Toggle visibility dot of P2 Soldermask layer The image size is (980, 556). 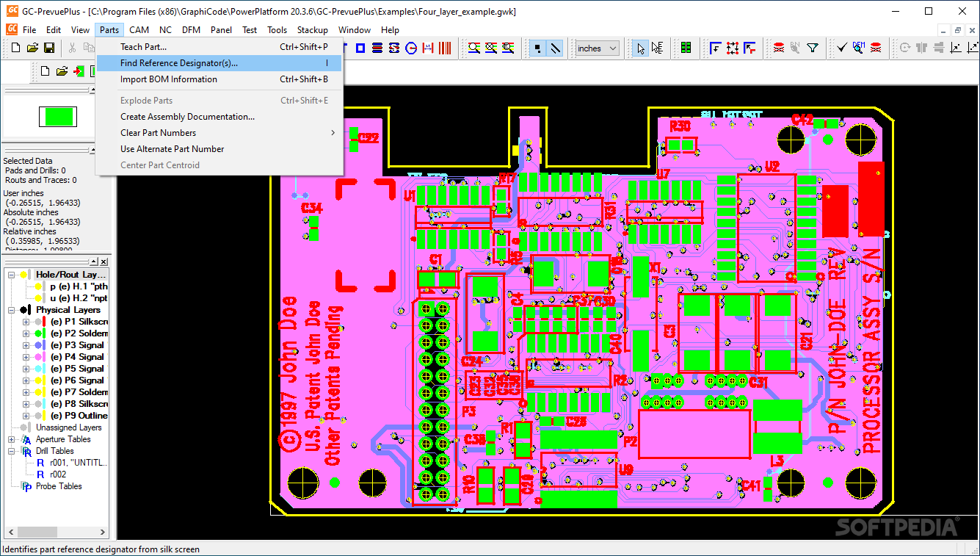click(38, 333)
